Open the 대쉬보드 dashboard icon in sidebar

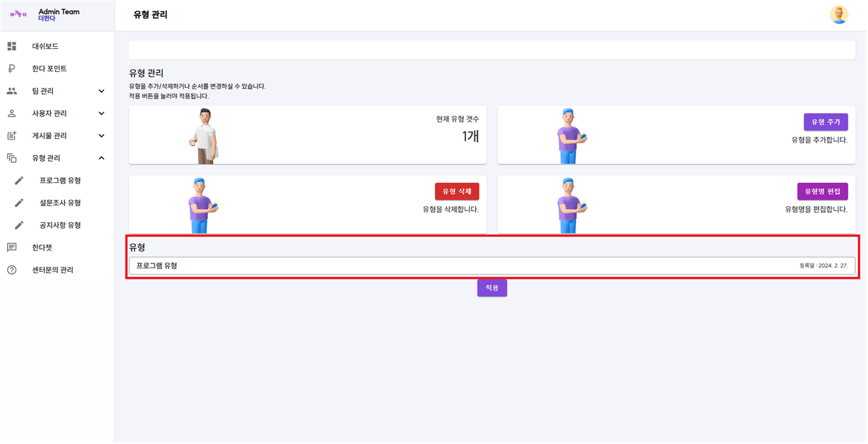[11, 46]
